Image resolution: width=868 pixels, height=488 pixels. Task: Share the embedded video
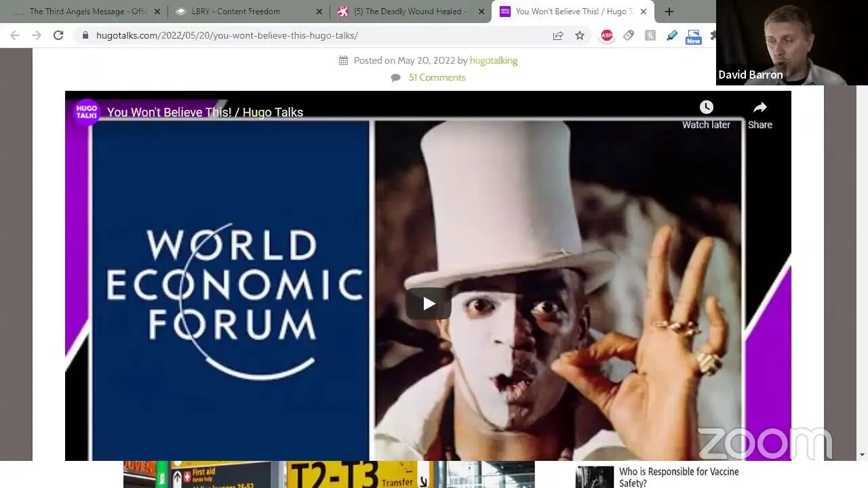759,115
